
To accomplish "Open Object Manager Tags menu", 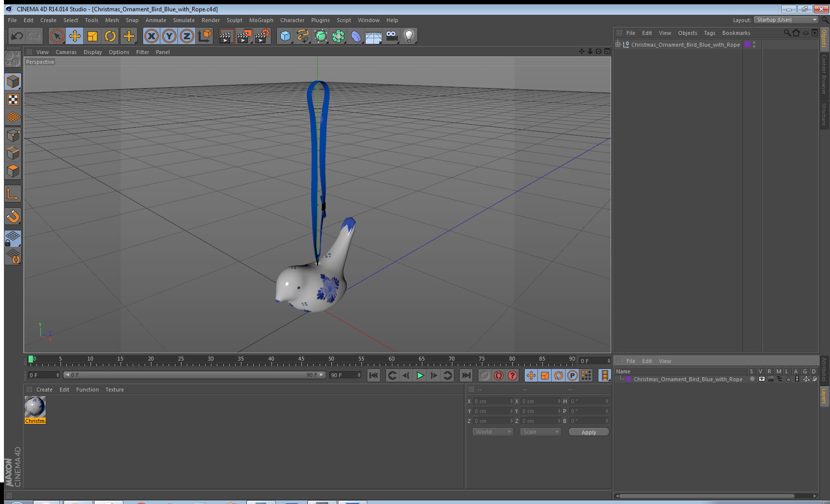I will [x=710, y=33].
